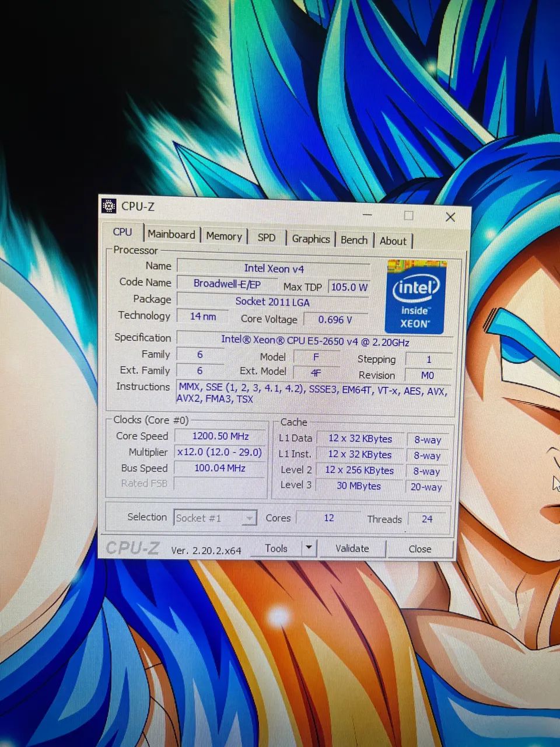Expand the Socket #1 selection combo box
The height and width of the screenshot is (747, 560).
[x=215, y=518]
